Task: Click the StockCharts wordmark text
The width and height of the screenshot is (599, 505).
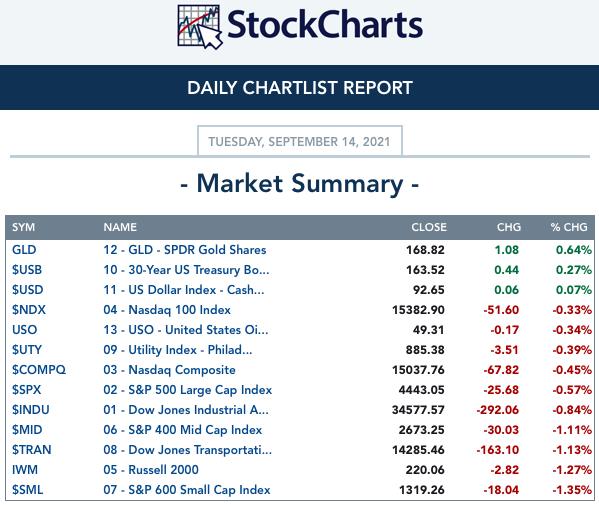Action: click(x=325, y=25)
